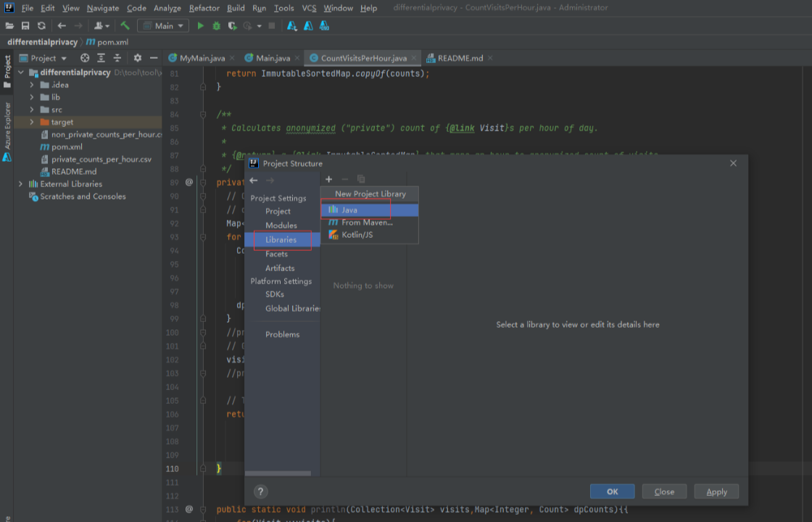Click the Synchronize refresh toolbar icon

click(x=41, y=26)
